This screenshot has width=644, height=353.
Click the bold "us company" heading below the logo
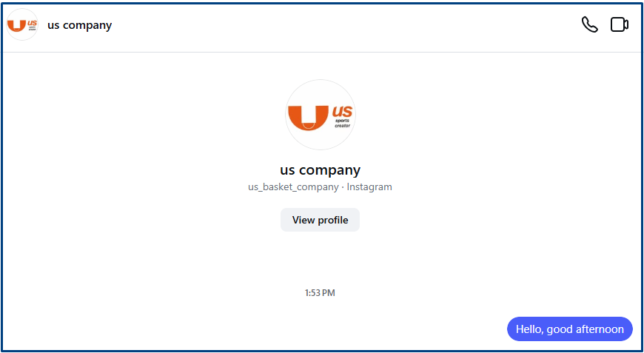pos(320,170)
